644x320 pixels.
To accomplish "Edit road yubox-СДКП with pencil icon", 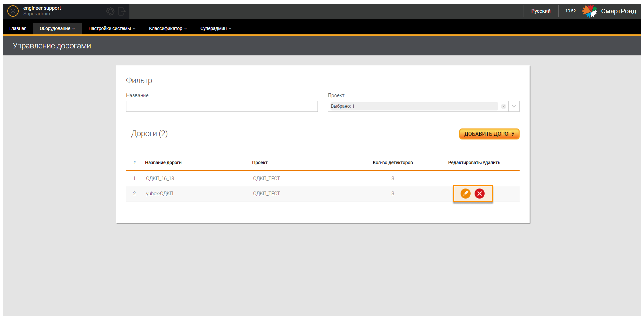I will [x=466, y=194].
